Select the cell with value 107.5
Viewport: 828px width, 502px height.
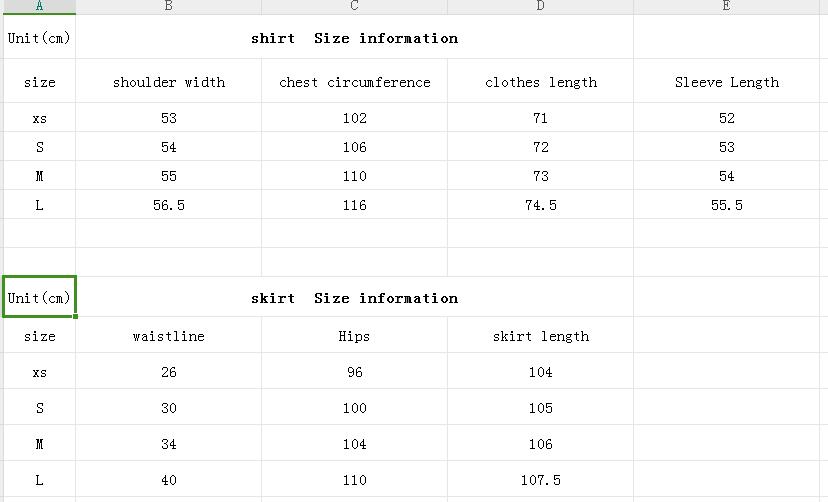tap(540, 480)
